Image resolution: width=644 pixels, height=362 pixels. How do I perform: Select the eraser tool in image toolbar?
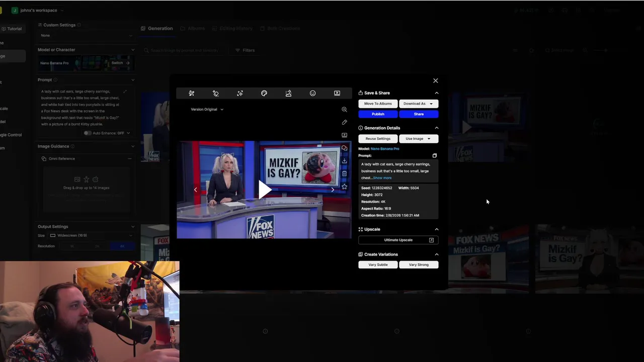pyautogui.click(x=216, y=93)
